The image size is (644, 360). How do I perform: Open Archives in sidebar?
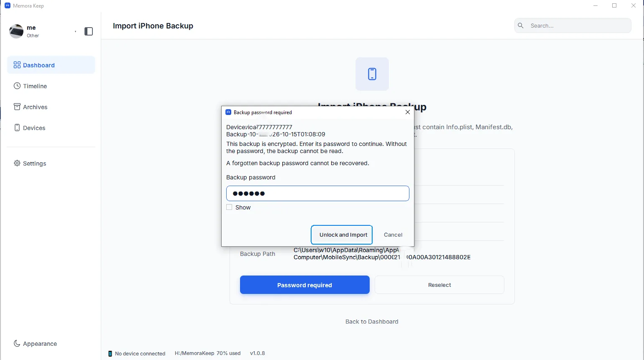(51, 107)
